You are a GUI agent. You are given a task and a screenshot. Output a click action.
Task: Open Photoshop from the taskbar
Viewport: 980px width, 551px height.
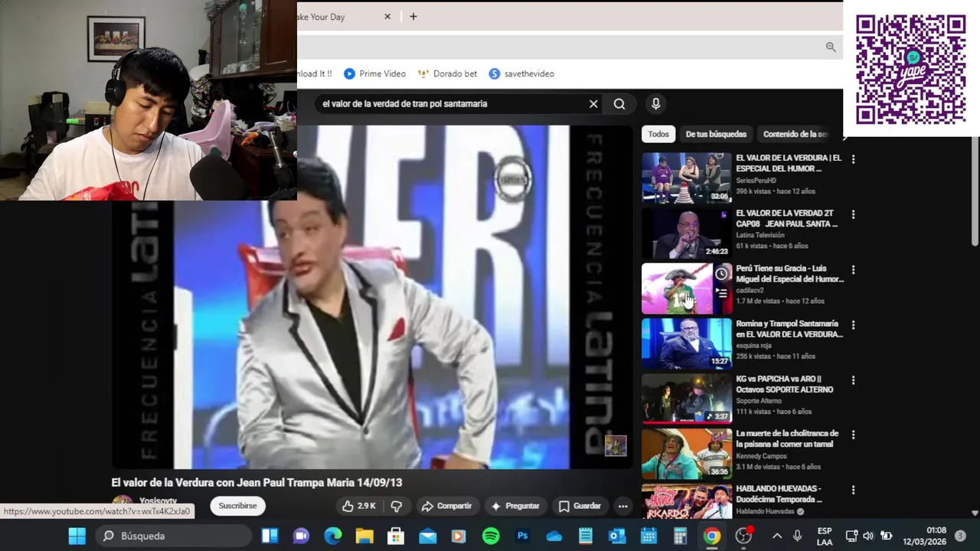pyautogui.click(x=523, y=536)
